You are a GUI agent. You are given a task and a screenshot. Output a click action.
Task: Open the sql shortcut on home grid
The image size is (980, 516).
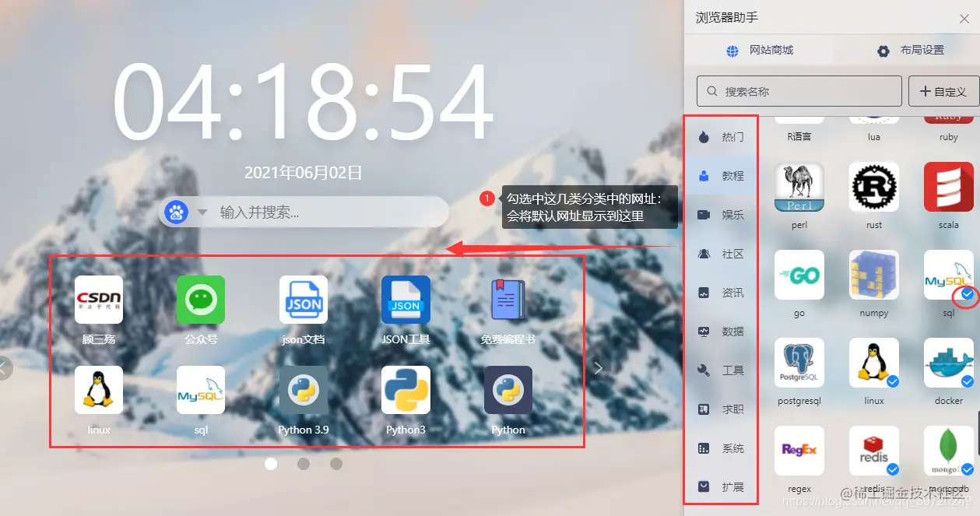[201, 390]
